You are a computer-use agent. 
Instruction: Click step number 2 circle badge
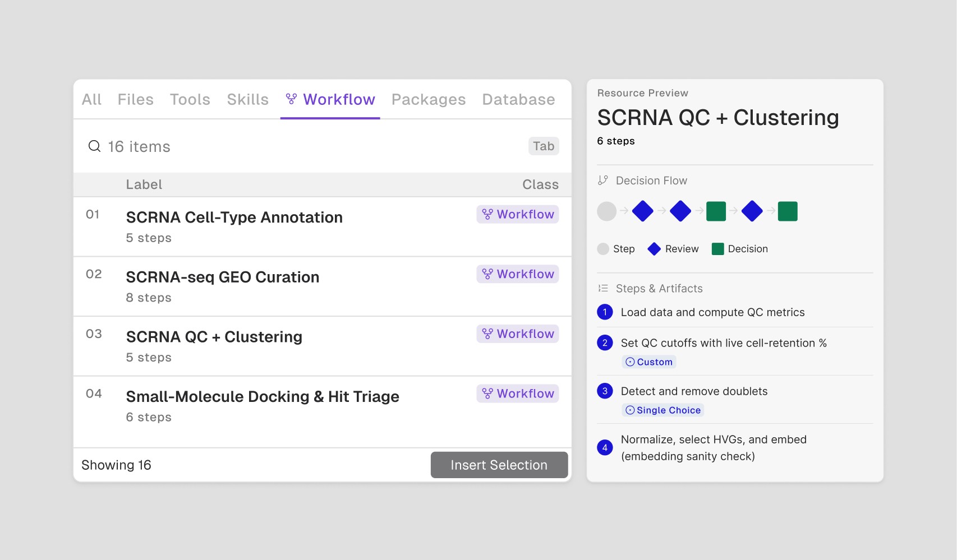pyautogui.click(x=605, y=343)
